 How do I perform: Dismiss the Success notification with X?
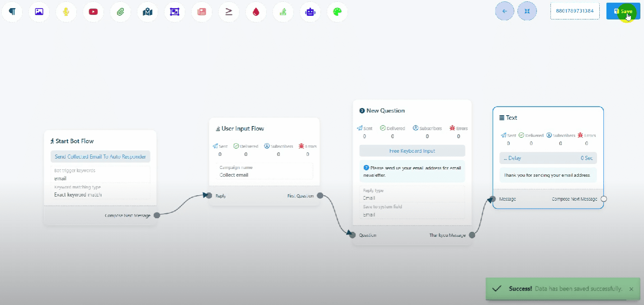[x=631, y=289]
